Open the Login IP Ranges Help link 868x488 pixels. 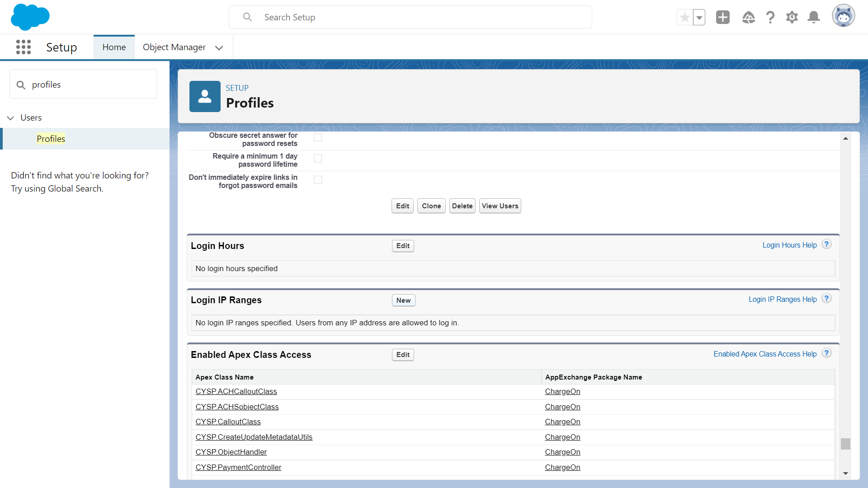click(783, 299)
